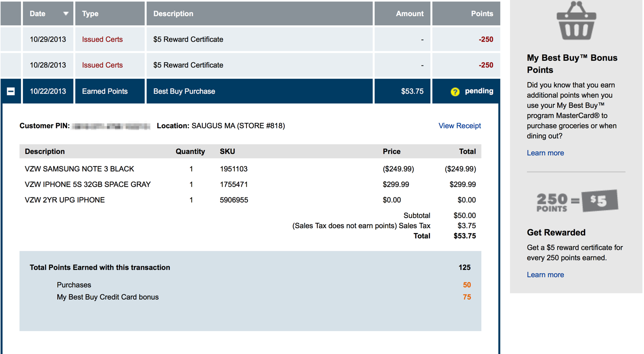Screen dimensions: 644x354
Task: Click the Type column header
Action: coord(110,14)
